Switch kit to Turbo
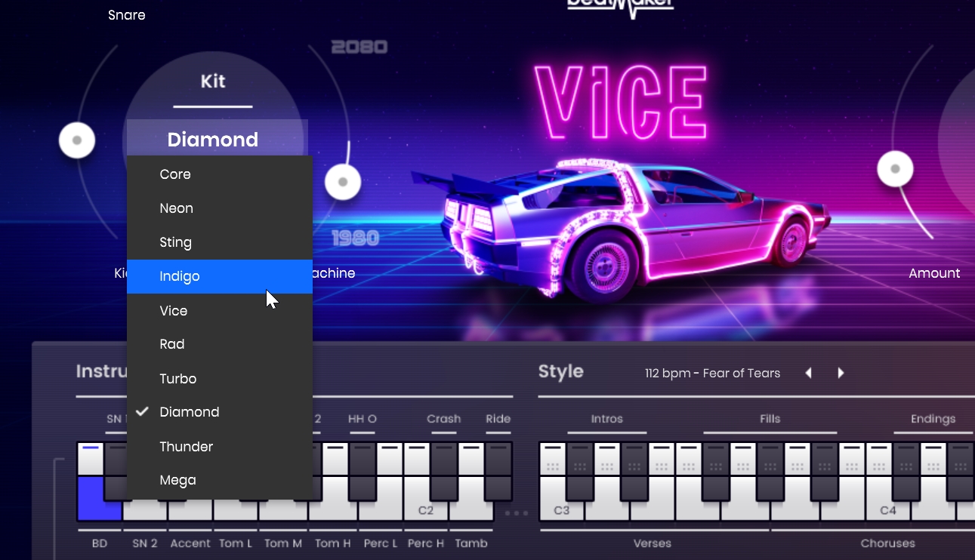 click(220, 378)
